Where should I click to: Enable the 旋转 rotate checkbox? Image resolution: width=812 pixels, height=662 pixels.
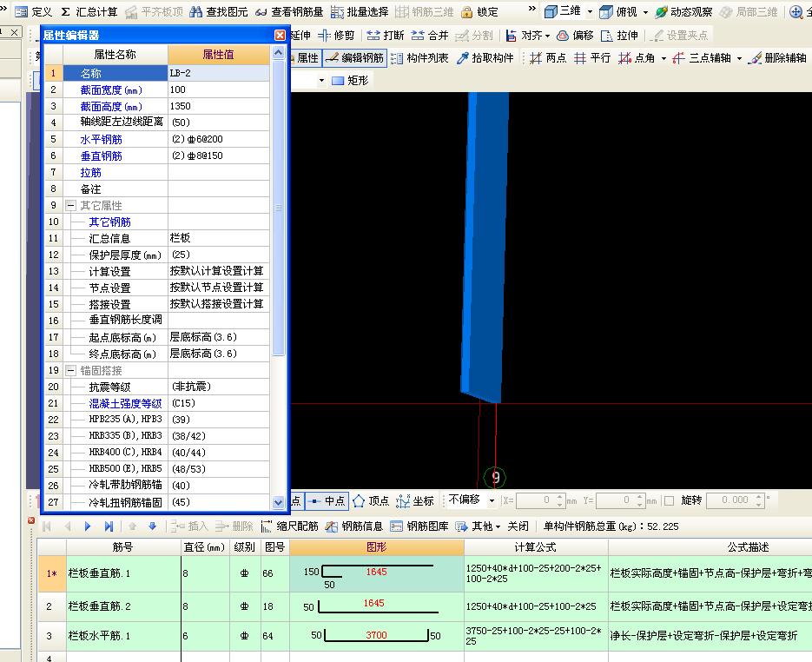[669, 501]
